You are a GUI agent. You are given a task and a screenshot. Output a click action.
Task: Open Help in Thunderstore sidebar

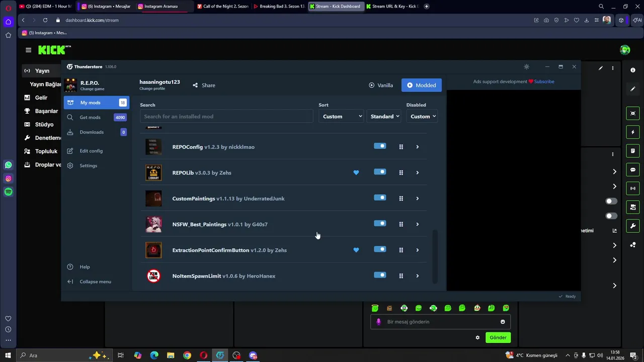(96, 267)
